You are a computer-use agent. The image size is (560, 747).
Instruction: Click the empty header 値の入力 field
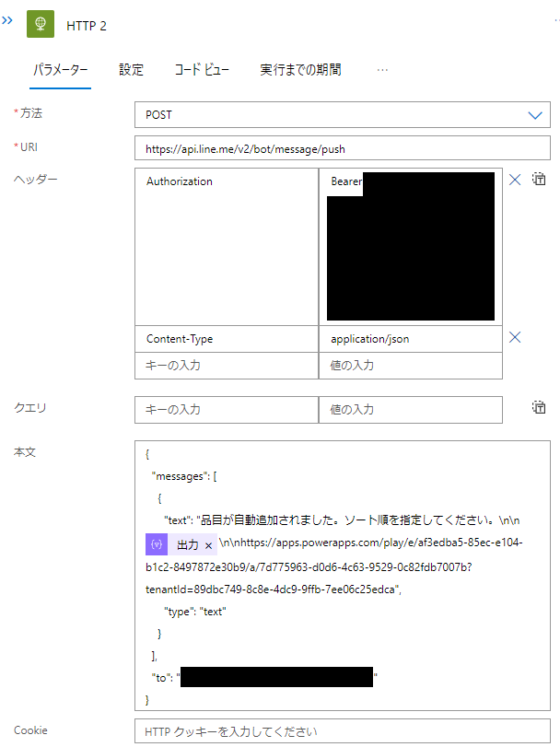[411, 366]
